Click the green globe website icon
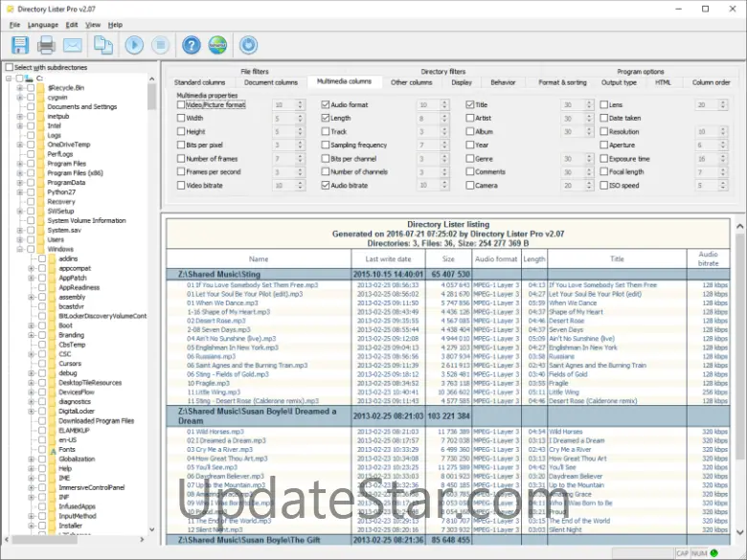This screenshot has width=747, height=560. pos(217,45)
